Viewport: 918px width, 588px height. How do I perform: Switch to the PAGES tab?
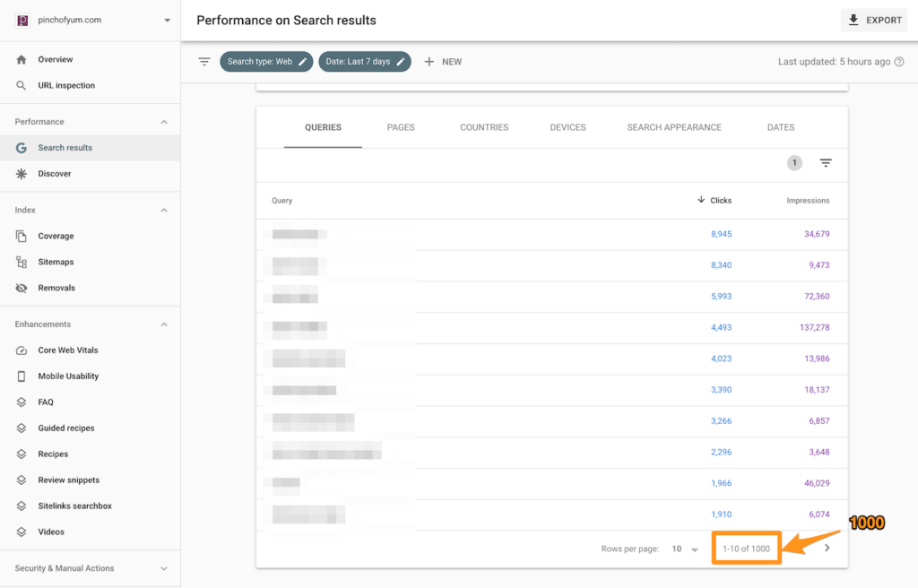click(401, 127)
